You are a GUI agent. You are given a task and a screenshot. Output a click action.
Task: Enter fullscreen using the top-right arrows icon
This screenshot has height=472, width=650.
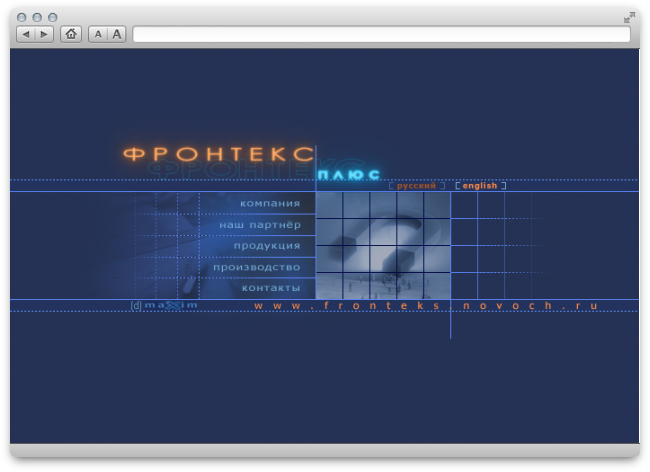point(629,17)
